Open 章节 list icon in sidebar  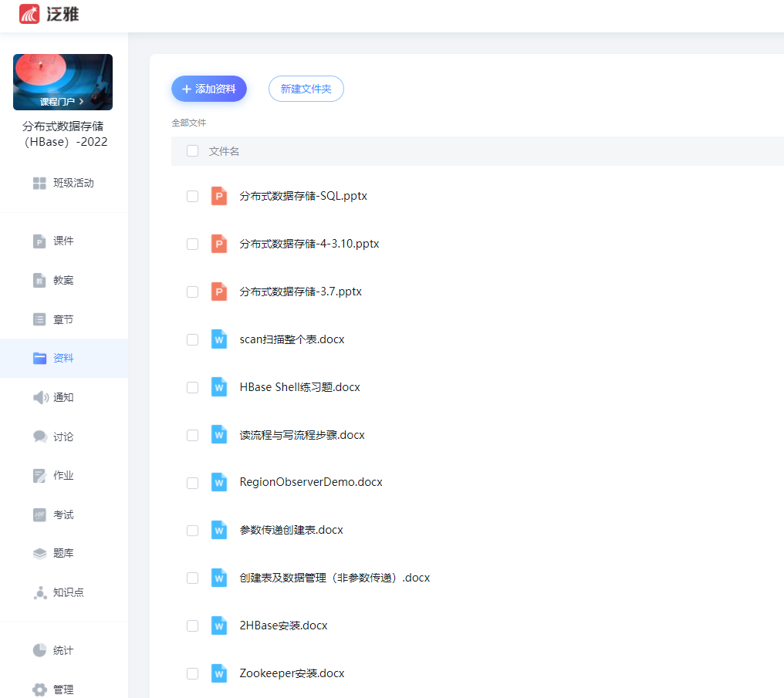point(39,319)
